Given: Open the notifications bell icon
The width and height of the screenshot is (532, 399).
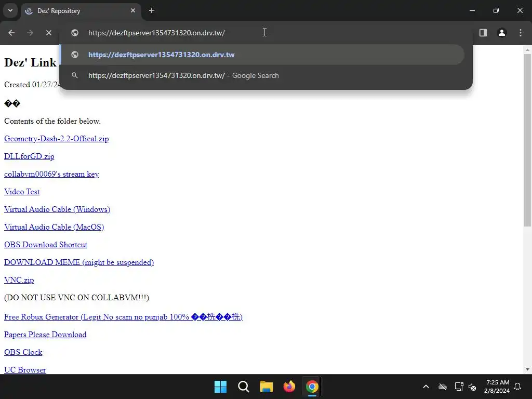Looking at the screenshot, I should click(518, 387).
